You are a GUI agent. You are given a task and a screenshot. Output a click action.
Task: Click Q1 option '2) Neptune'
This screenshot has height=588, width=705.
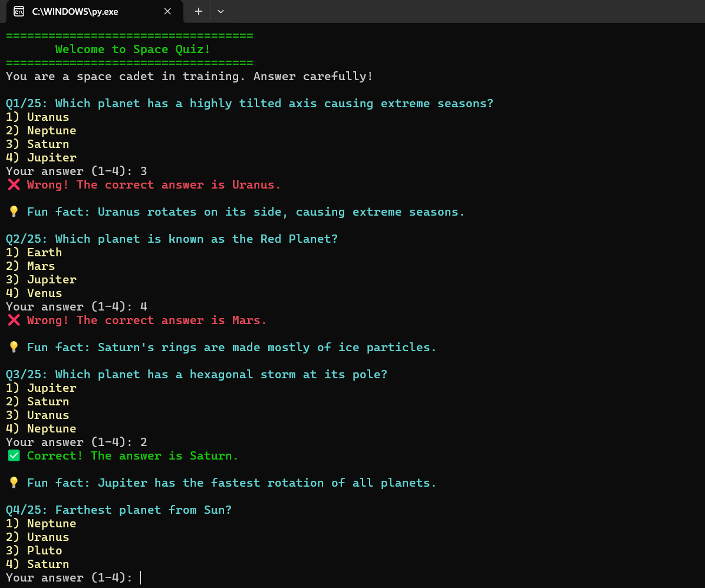click(41, 130)
